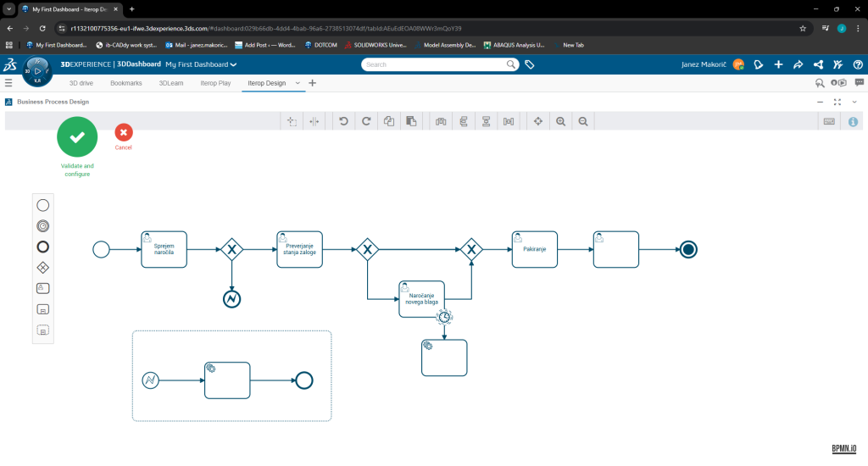Zoom in on the process diagram
This screenshot has width=868, height=466.
[560, 122]
